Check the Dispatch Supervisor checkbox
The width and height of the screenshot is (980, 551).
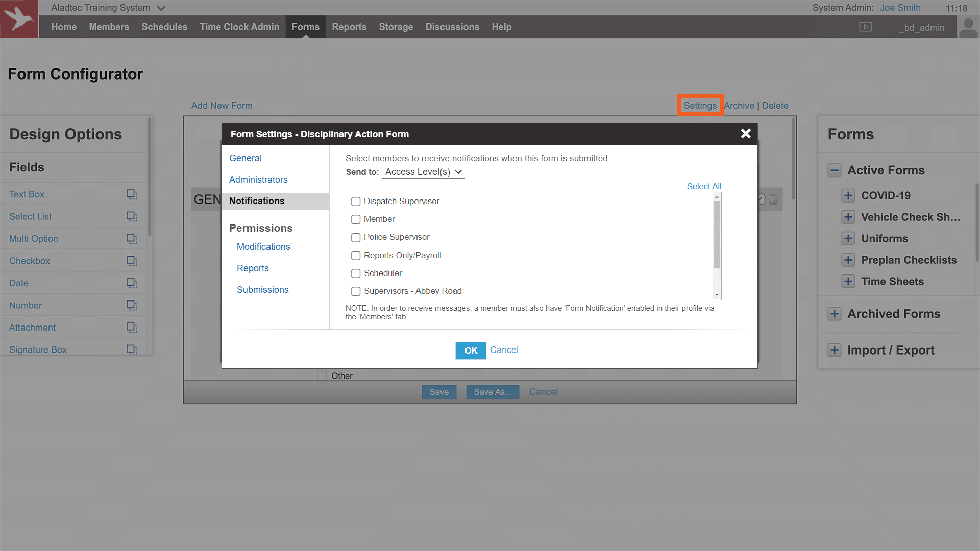point(356,202)
